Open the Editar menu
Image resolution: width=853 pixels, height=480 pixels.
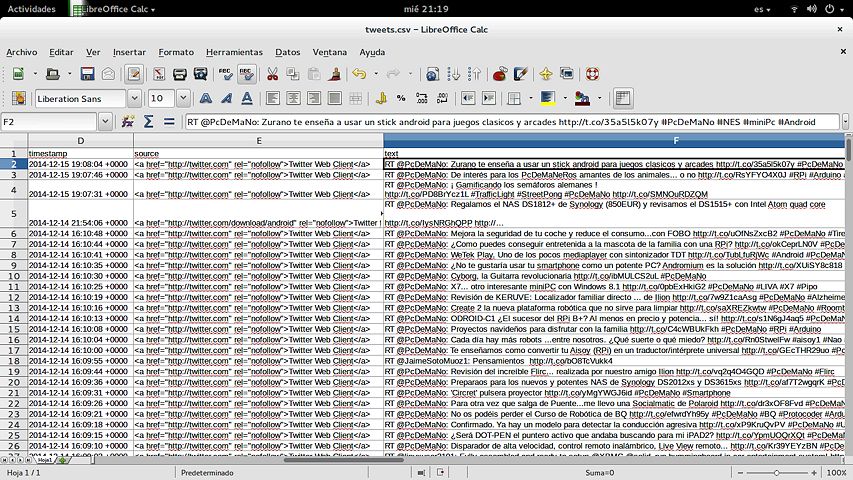[61, 52]
